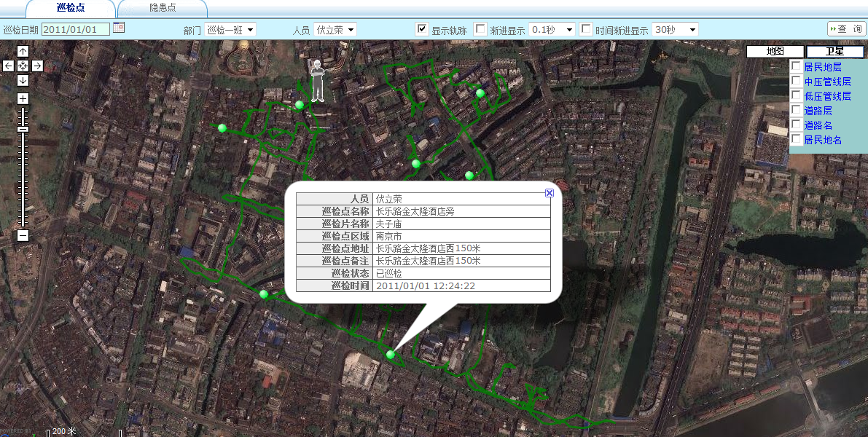The height and width of the screenshot is (437, 868).
Task: Click the 低压管线层 layer link
Action: click(x=828, y=95)
